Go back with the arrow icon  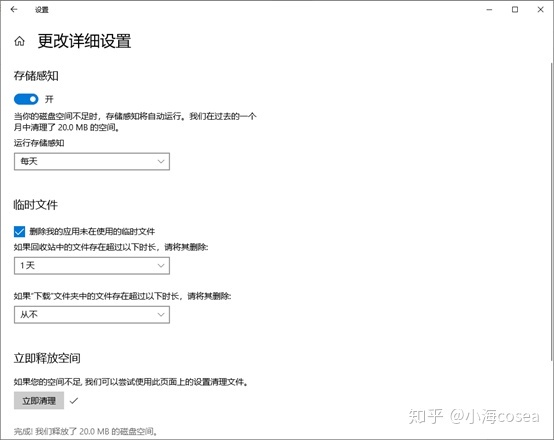click(14, 10)
